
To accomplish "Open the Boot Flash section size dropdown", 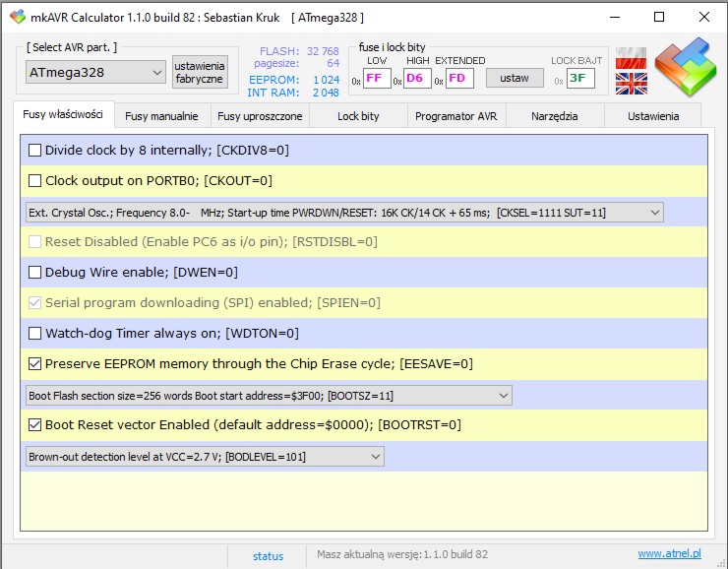I will tap(269, 396).
